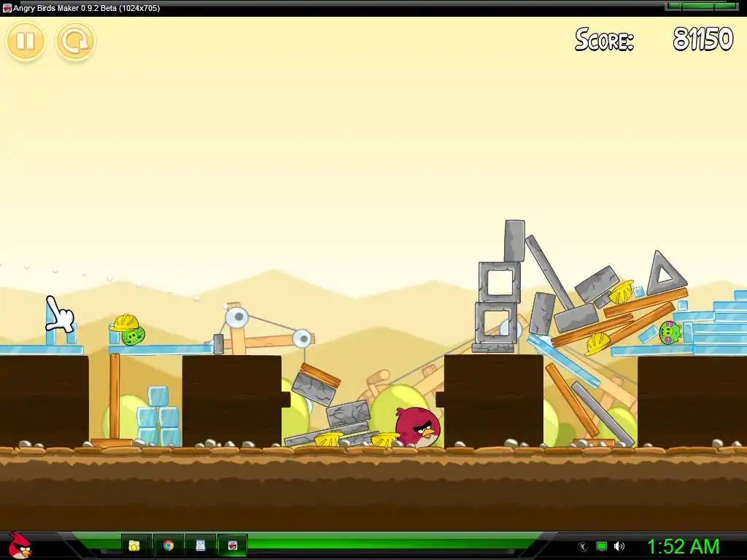Click the hard-hat pig on the left ice platform
Viewport: 747px width, 560px height.
point(128,330)
